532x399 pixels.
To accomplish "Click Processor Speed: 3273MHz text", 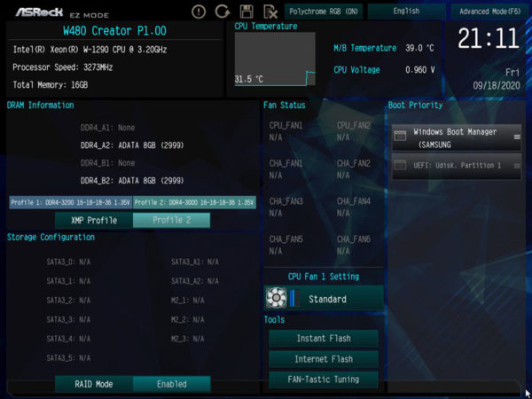I will (63, 67).
